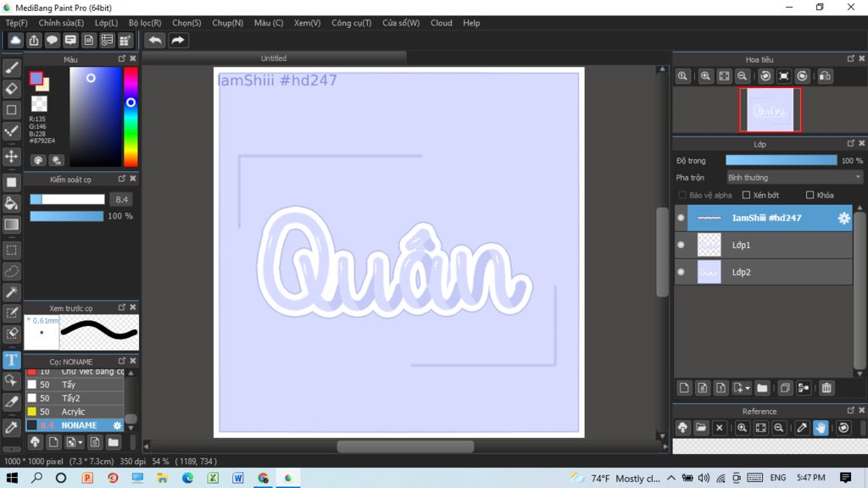Click the Redo arrow button
The width and height of the screenshot is (868, 488).
(x=178, y=41)
